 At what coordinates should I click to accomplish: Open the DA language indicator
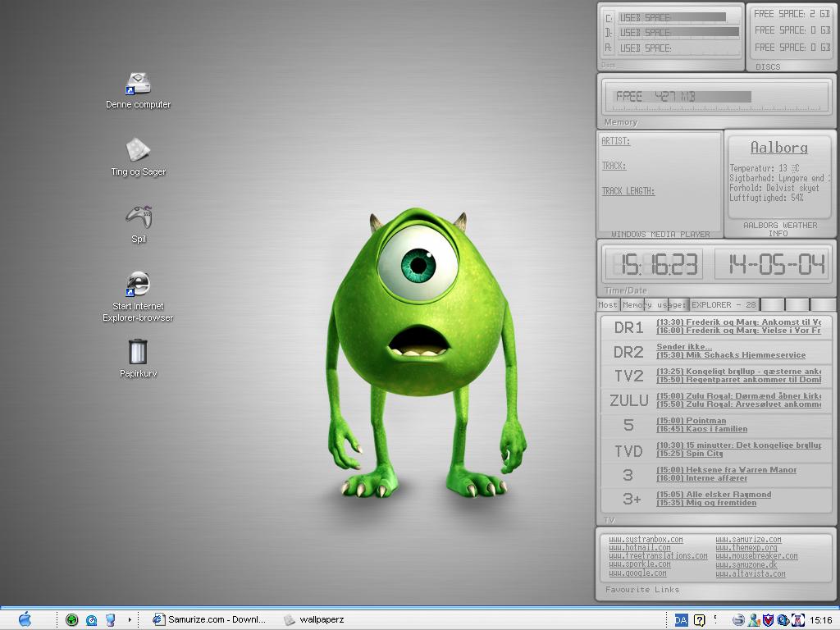681,620
